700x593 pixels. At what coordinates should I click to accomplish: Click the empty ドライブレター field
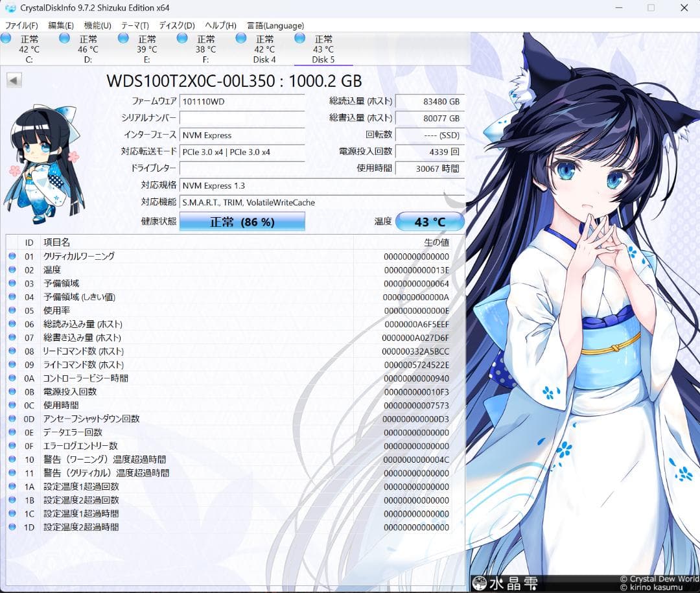click(242, 169)
